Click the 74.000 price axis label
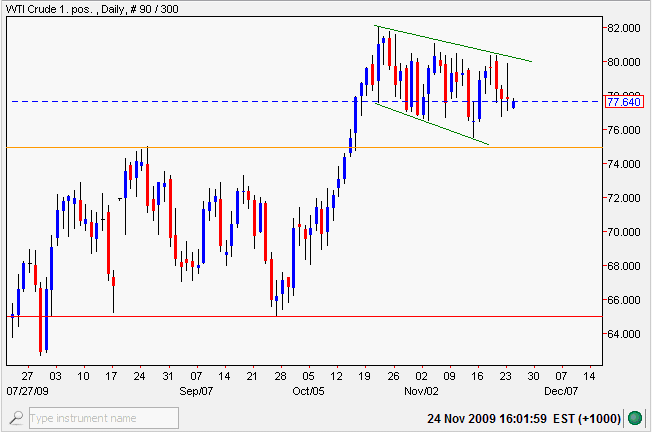Viewport: 652px width, 432px height. click(623, 164)
